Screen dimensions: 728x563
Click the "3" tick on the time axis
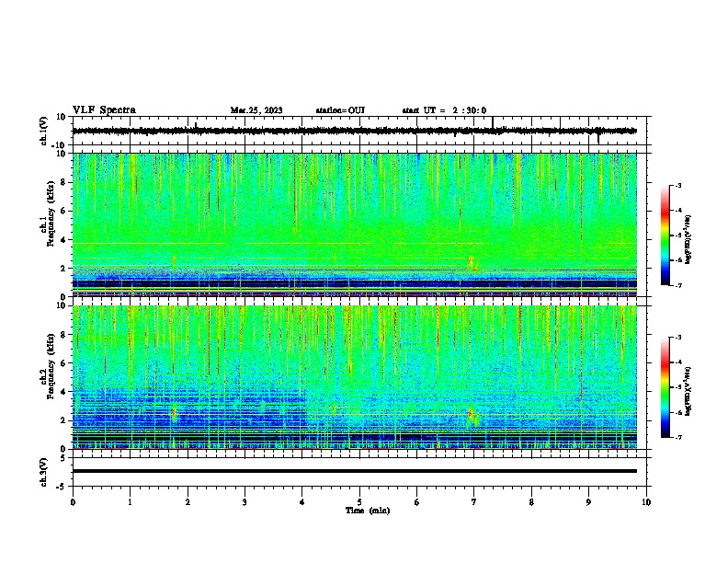click(245, 502)
